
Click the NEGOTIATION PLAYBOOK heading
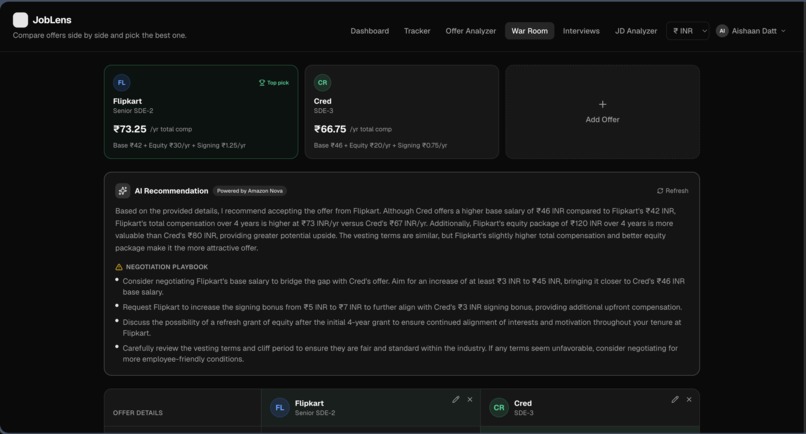(x=167, y=267)
